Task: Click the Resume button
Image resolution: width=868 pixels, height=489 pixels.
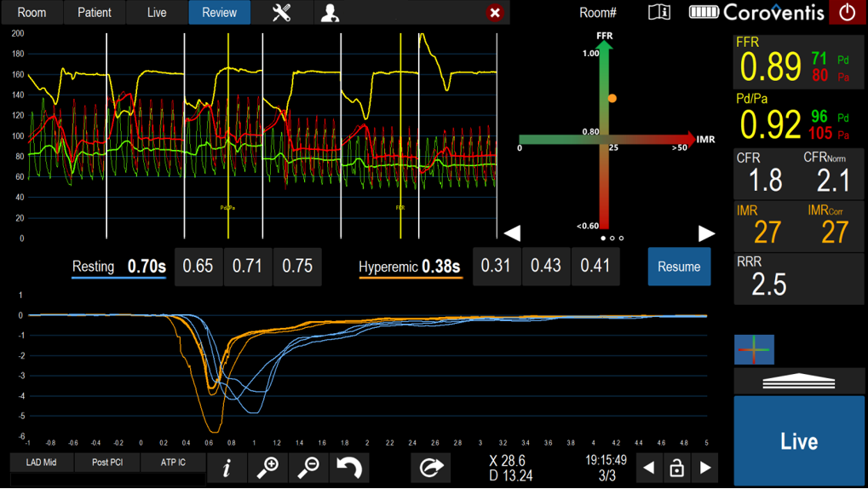Action: (x=679, y=267)
